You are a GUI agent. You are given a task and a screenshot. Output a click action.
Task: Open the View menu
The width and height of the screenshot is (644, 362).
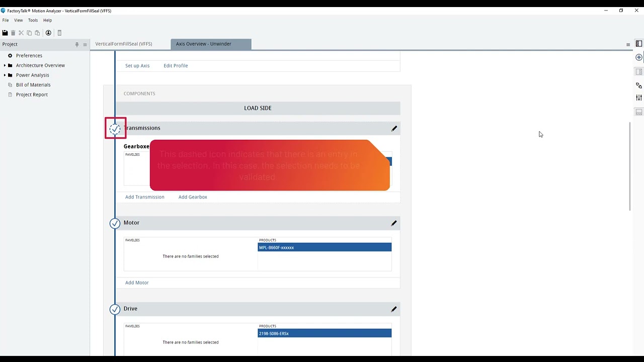pos(19,20)
